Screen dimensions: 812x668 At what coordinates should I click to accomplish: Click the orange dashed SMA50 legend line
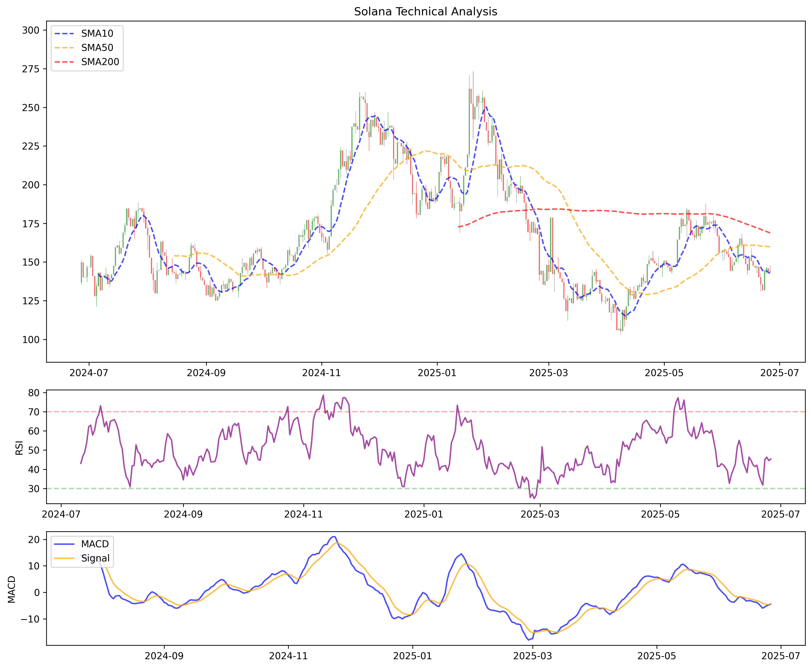pyautogui.click(x=65, y=48)
